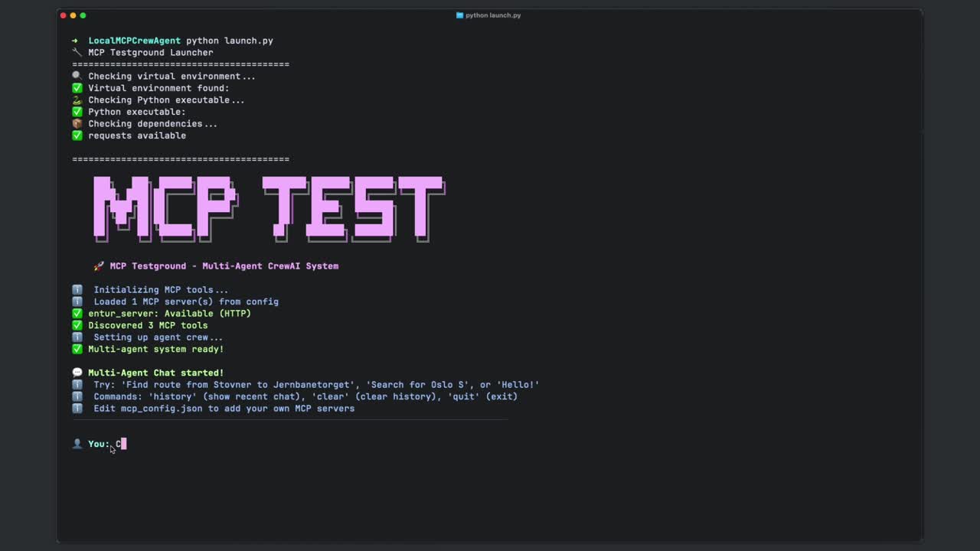This screenshot has width=980, height=551.
Task: Click the green check beside 'Discovered 3 MCP tools'
Action: pos(77,325)
